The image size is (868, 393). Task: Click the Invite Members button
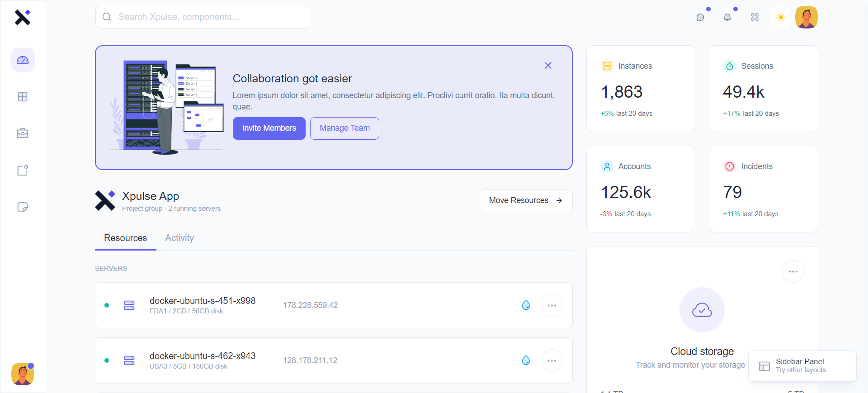[x=269, y=128]
